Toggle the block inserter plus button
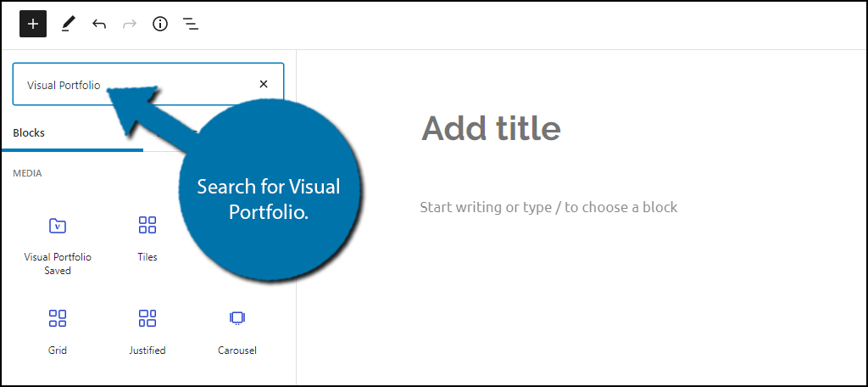 (x=33, y=24)
